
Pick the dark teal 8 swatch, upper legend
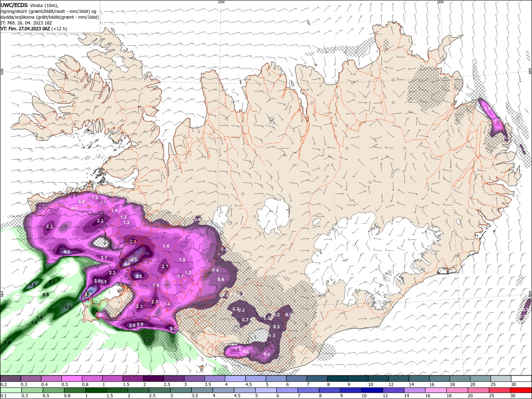click(337, 379)
